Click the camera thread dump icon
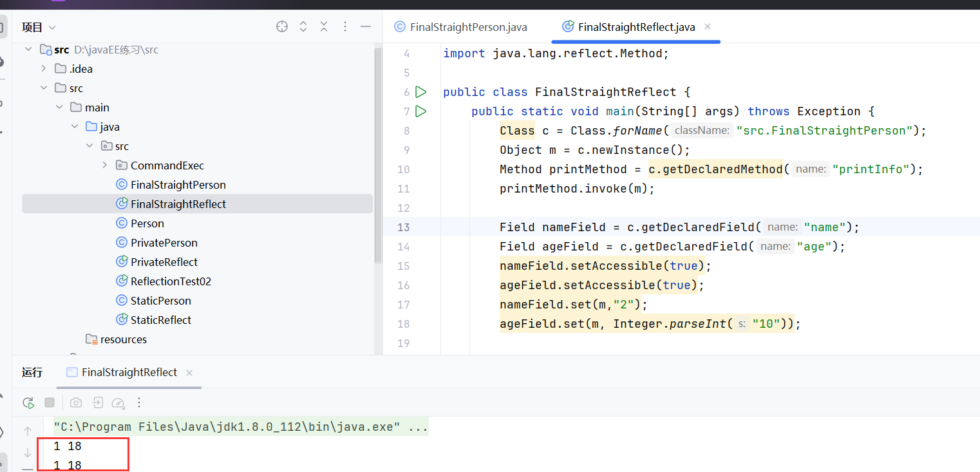980x472 pixels. (76, 402)
